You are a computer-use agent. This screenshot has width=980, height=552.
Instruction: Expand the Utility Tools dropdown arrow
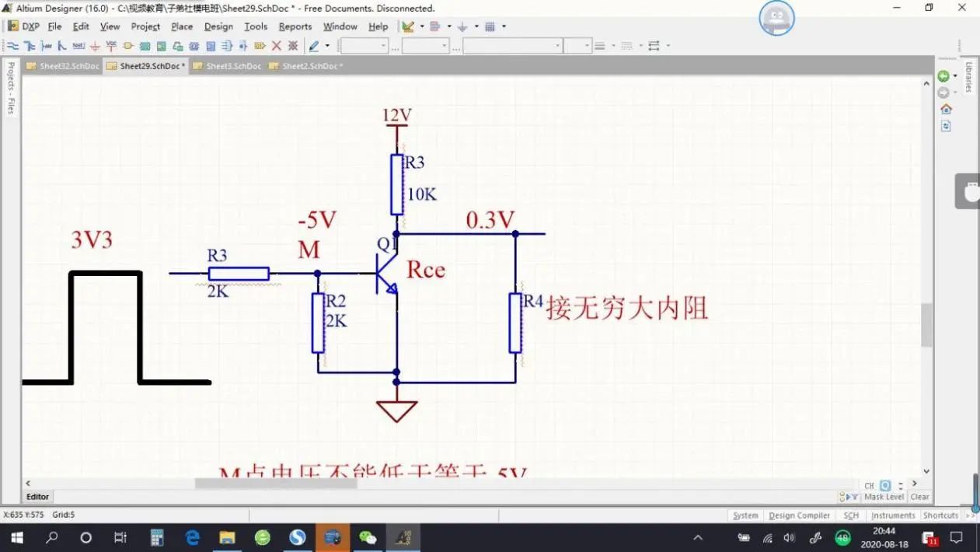(422, 26)
